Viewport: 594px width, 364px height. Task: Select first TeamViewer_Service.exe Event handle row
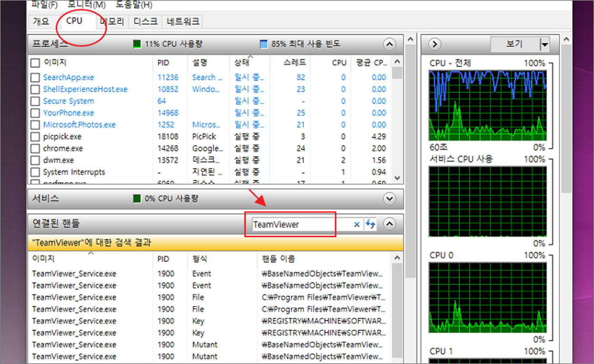point(209,274)
